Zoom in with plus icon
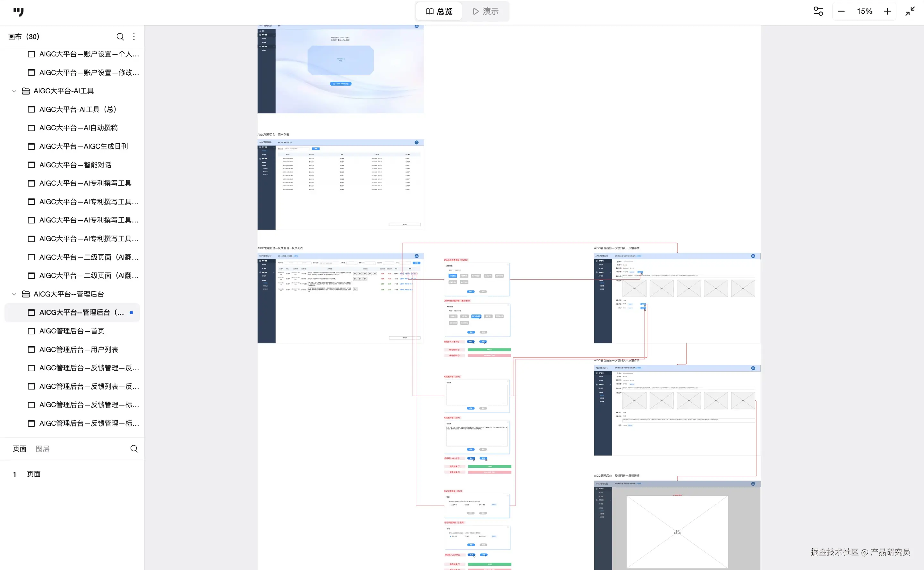Image resolution: width=924 pixels, height=570 pixels. click(x=887, y=11)
